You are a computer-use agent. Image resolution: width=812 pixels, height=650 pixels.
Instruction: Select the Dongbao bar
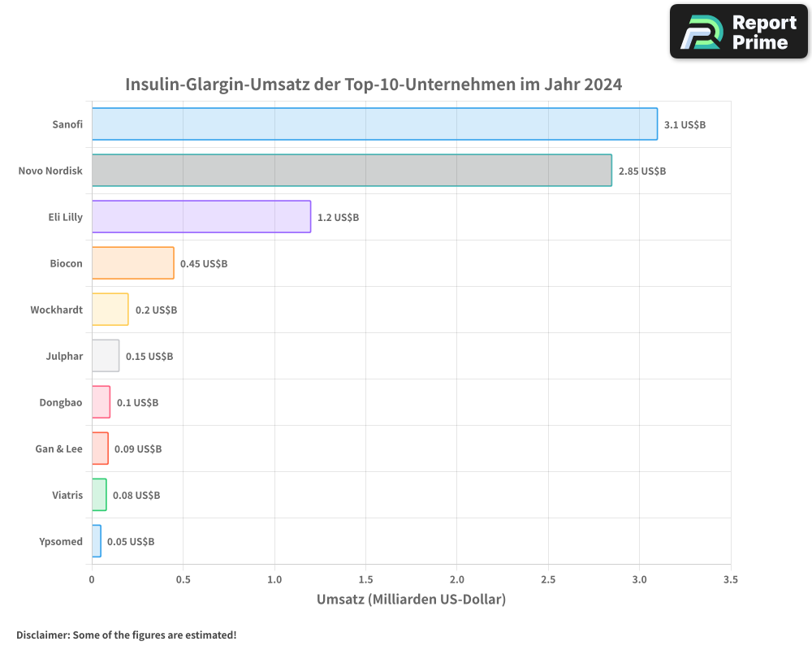pos(101,402)
